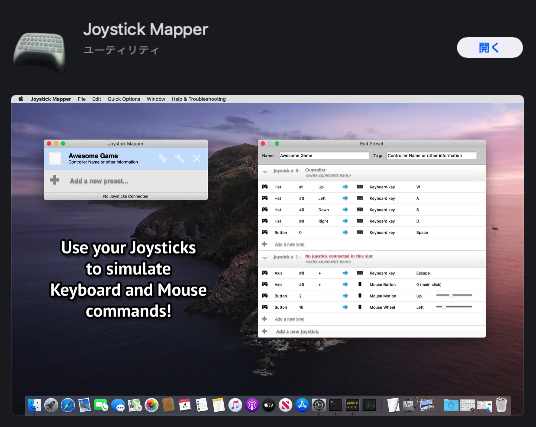Click the Mouse Wheel output label
Screen dimensions: 536x427
[383, 307]
